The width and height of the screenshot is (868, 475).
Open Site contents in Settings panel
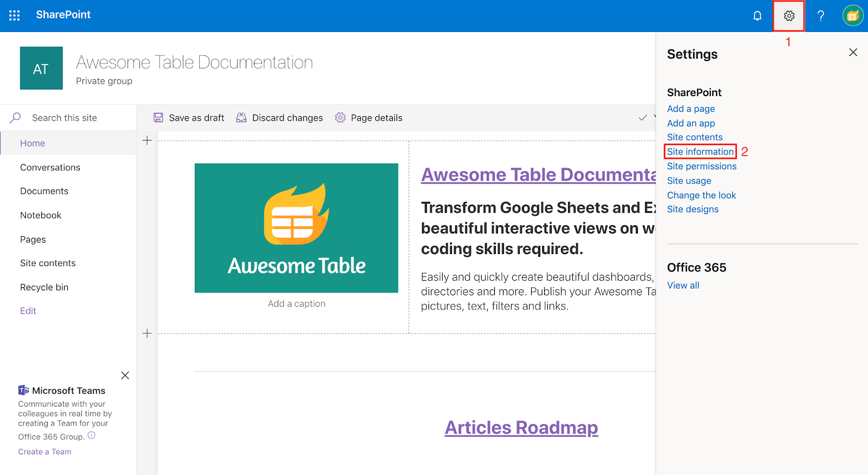tap(694, 137)
